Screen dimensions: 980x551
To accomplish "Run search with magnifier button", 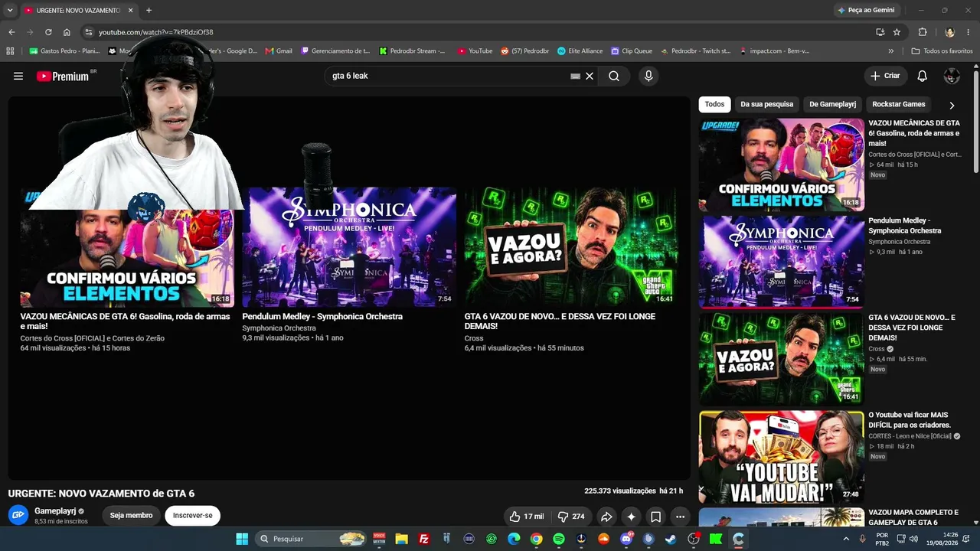I will pos(614,76).
